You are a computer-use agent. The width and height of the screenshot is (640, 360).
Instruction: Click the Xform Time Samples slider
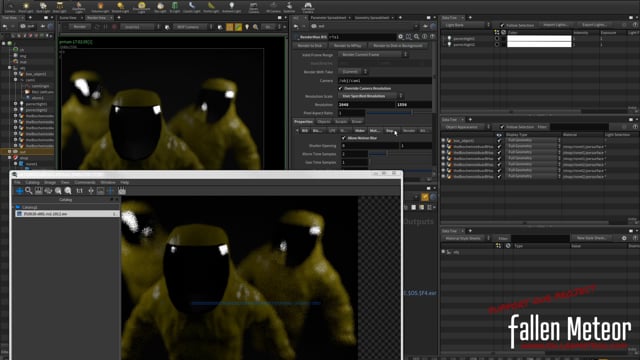(x=399, y=154)
